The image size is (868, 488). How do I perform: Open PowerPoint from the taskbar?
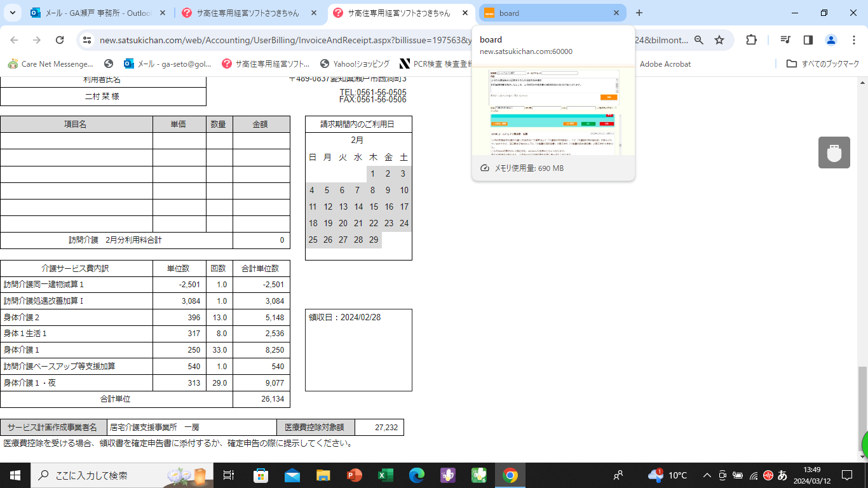click(x=354, y=475)
